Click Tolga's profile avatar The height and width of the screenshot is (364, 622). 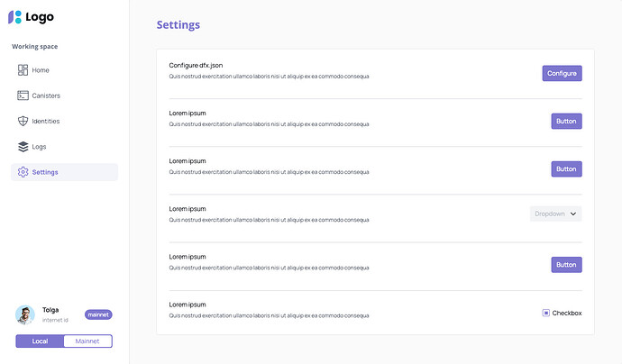click(x=25, y=314)
